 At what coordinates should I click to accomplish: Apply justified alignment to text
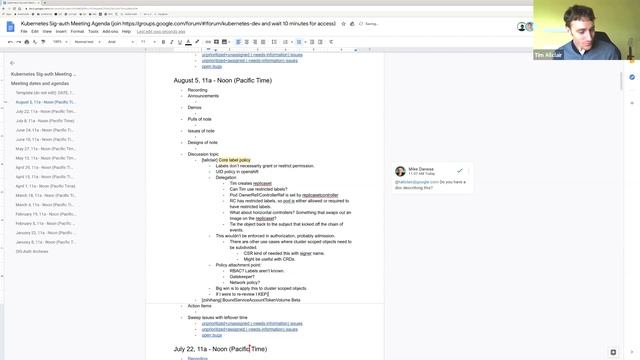point(263,42)
